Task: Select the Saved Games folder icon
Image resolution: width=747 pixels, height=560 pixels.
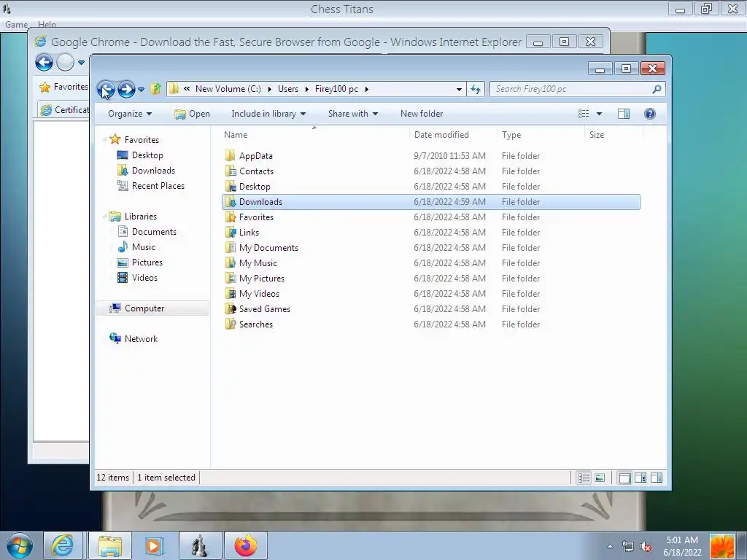Action: point(230,308)
